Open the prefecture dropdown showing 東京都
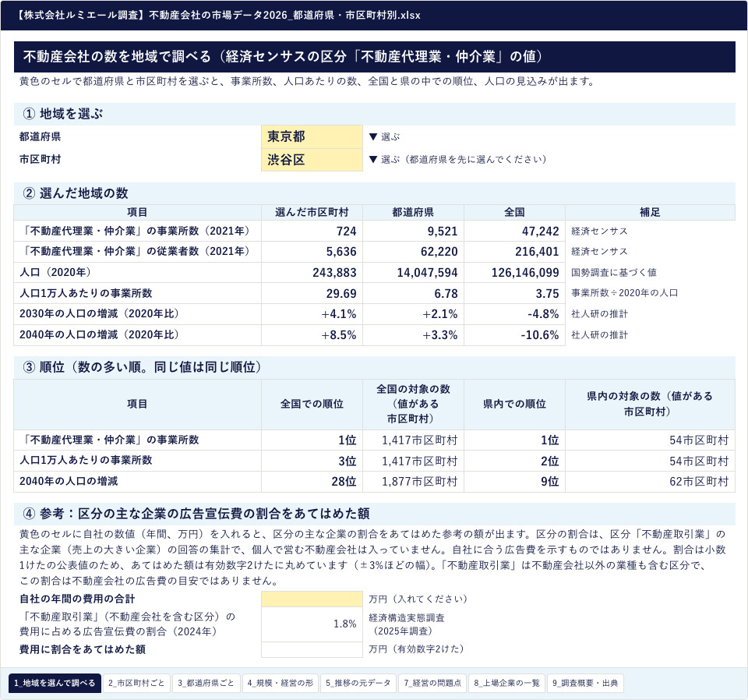This screenshot has height=700, width=748. (x=312, y=137)
